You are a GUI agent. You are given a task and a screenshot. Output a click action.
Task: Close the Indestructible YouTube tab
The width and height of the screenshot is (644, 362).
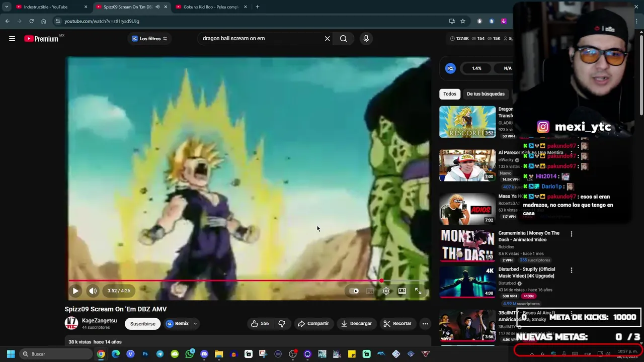click(86, 7)
